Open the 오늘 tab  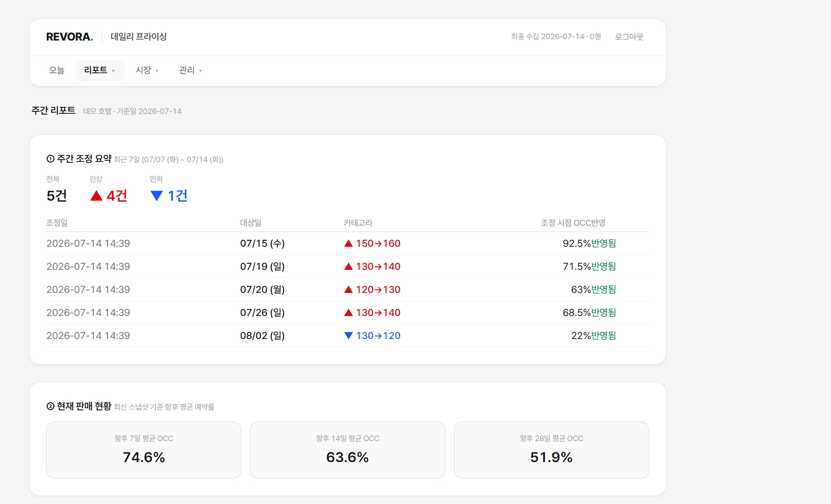[x=57, y=71]
